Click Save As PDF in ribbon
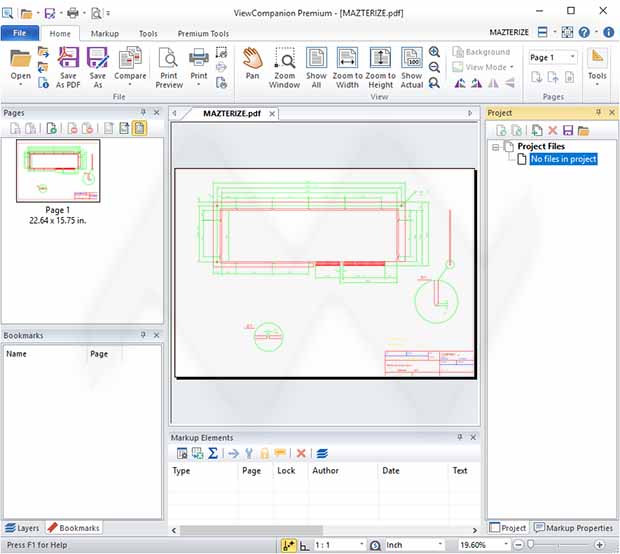Screen dimensions: 620x554 coord(68,67)
